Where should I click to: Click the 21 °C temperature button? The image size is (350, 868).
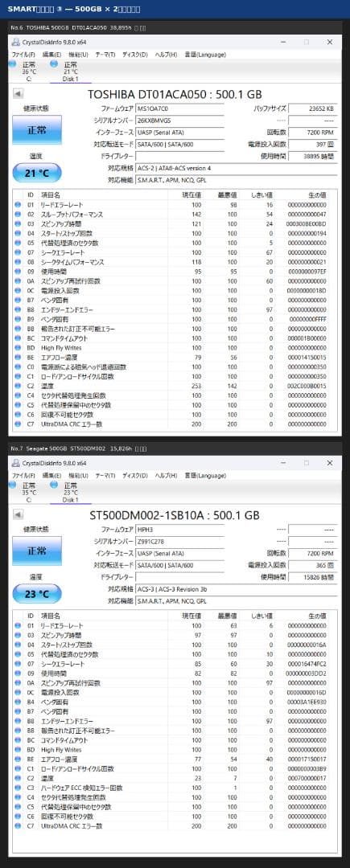click(x=36, y=174)
